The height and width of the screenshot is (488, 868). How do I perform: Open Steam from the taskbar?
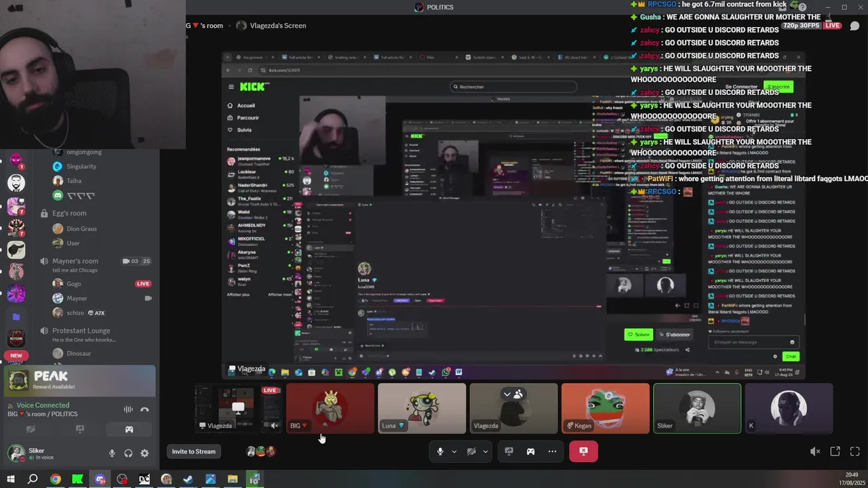pos(188,479)
